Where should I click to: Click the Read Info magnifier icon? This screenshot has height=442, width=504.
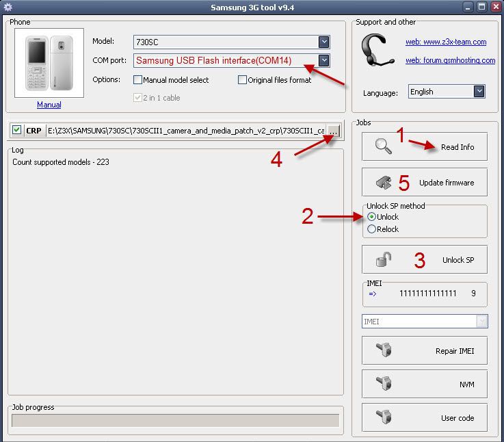(x=383, y=146)
